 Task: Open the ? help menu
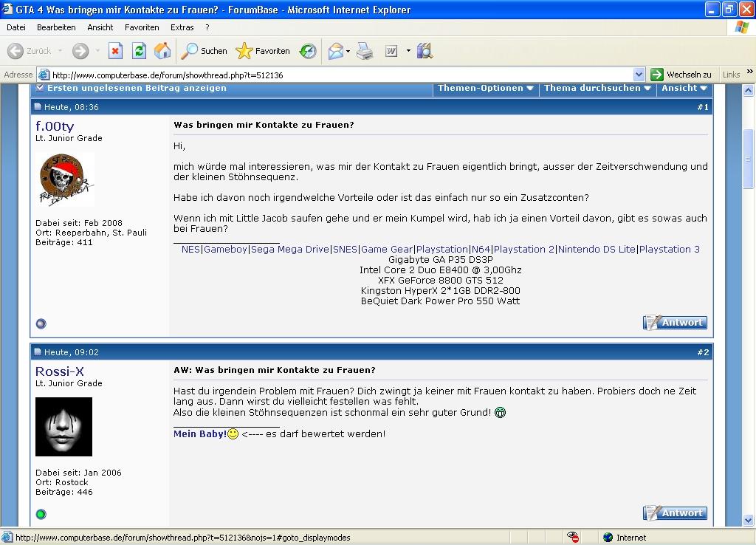pyautogui.click(x=207, y=27)
